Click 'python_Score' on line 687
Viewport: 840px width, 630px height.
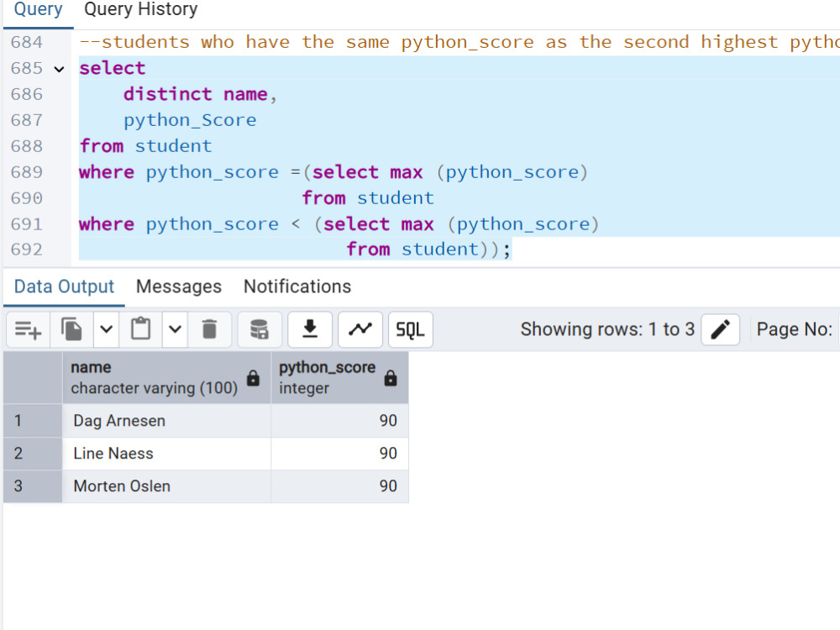[190, 120]
